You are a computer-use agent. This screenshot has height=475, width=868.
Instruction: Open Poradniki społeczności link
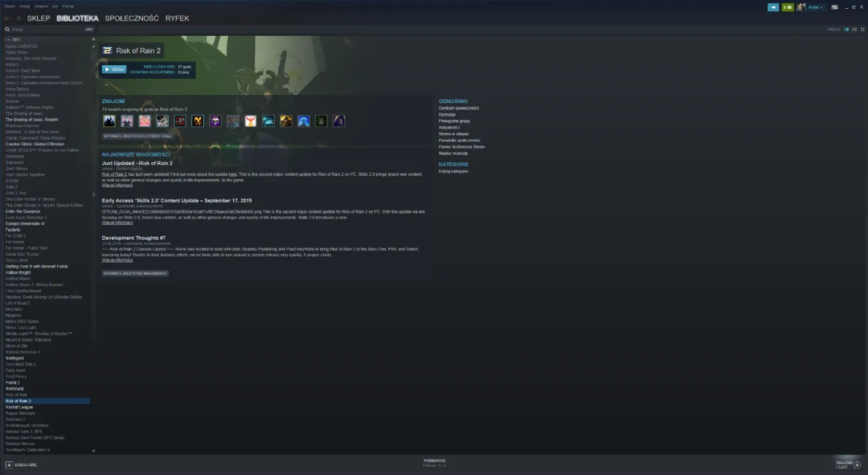click(459, 140)
